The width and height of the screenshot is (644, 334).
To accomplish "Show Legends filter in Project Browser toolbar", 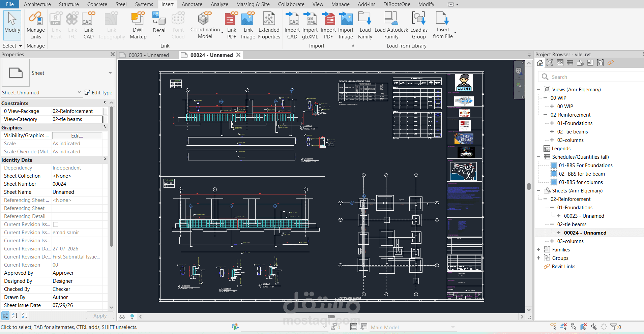I will [x=560, y=63].
